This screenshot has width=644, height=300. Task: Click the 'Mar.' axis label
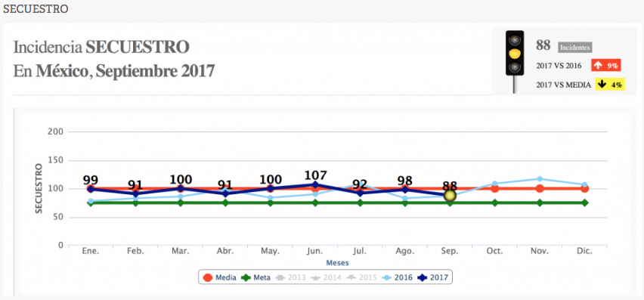click(x=181, y=251)
